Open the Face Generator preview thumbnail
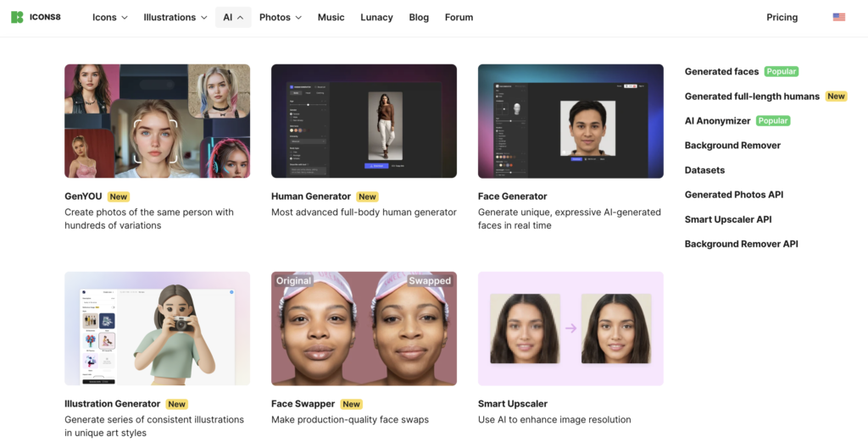868x442 pixels. [570, 121]
